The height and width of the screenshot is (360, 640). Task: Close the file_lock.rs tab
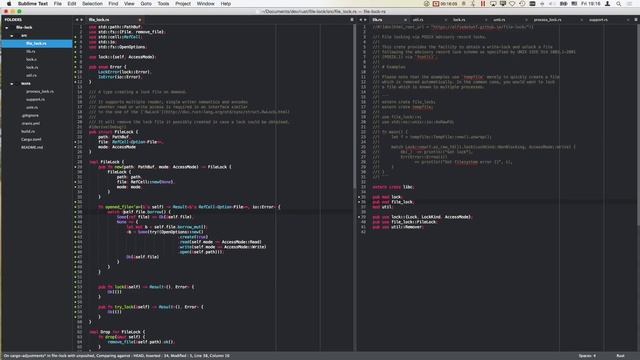pos(140,20)
